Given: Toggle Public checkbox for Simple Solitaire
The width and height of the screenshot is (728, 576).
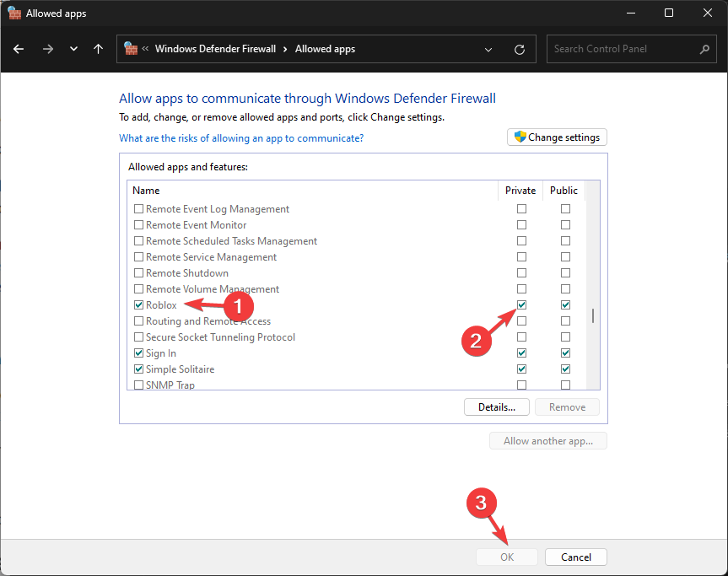Looking at the screenshot, I should click(565, 369).
